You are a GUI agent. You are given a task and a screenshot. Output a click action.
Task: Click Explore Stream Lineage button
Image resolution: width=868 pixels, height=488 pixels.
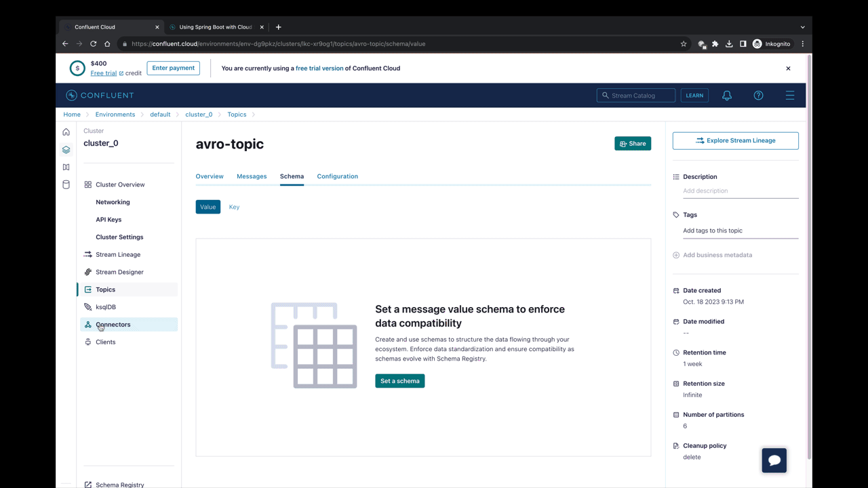[x=735, y=140]
